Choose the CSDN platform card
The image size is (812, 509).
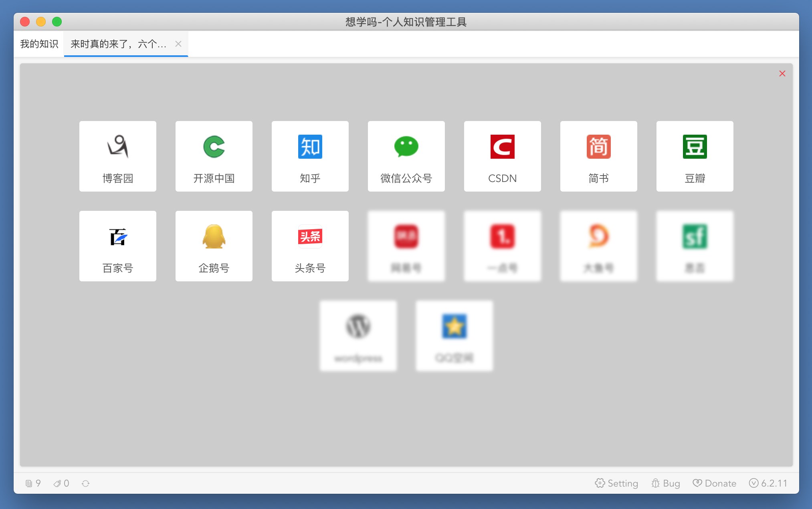502,156
